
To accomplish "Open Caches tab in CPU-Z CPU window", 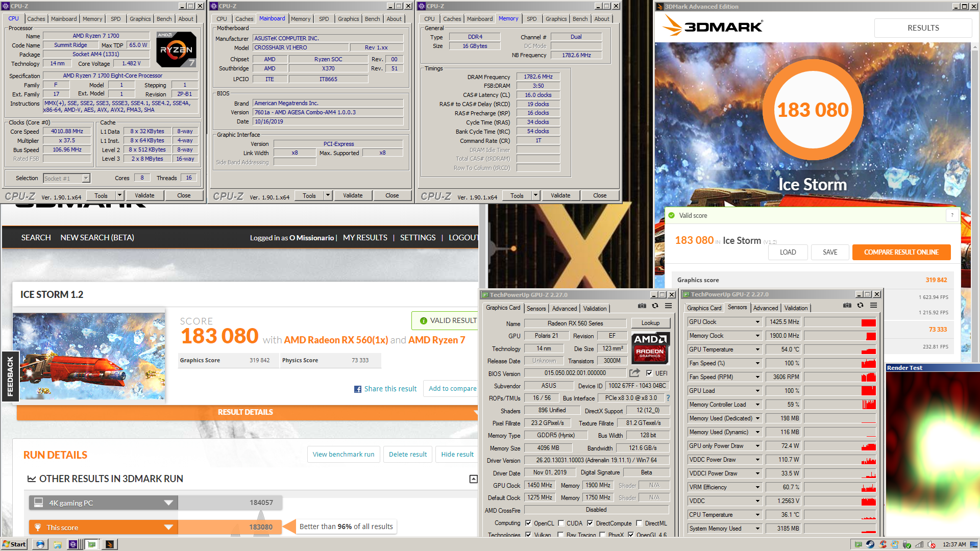I will [x=36, y=19].
